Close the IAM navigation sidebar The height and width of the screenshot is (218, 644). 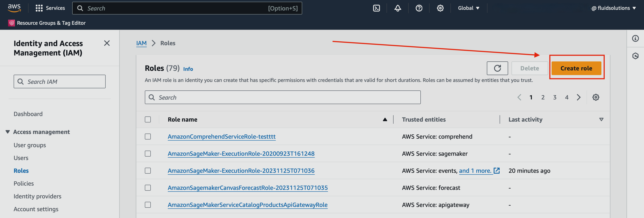[x=107, y=43]
